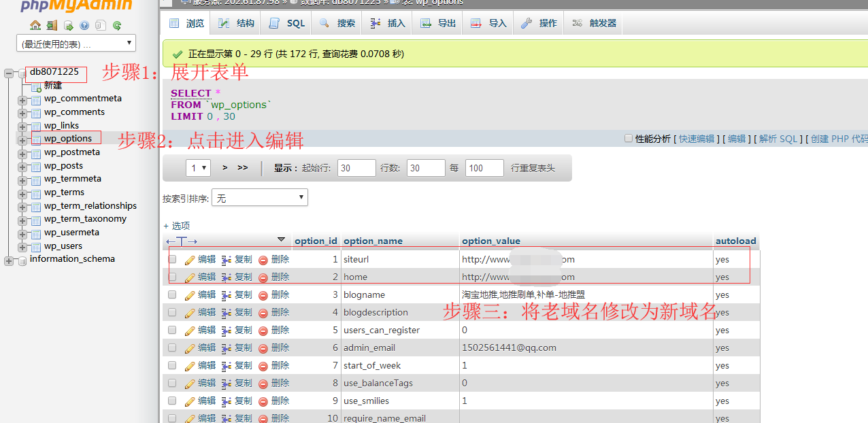Image resolution: width=868 pixels, height=423 pixels.
Task: Open the 触发器 triggers tab
Action: pyautogui.click(x=594, y=23)
